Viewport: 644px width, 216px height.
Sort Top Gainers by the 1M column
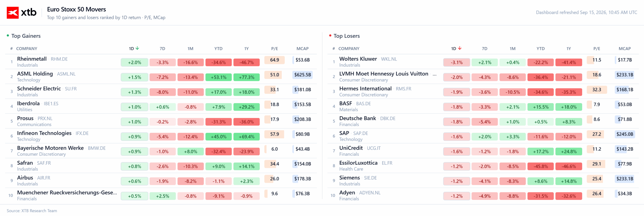pyautogui.click(x=190, y=49)
